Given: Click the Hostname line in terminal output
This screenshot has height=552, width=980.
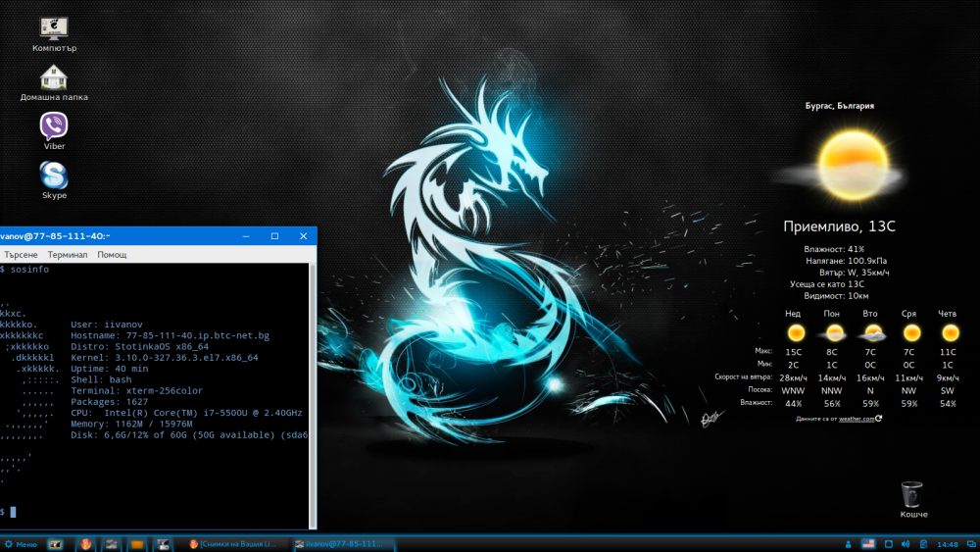Looking at the screenshot, I should coord(170,335).
